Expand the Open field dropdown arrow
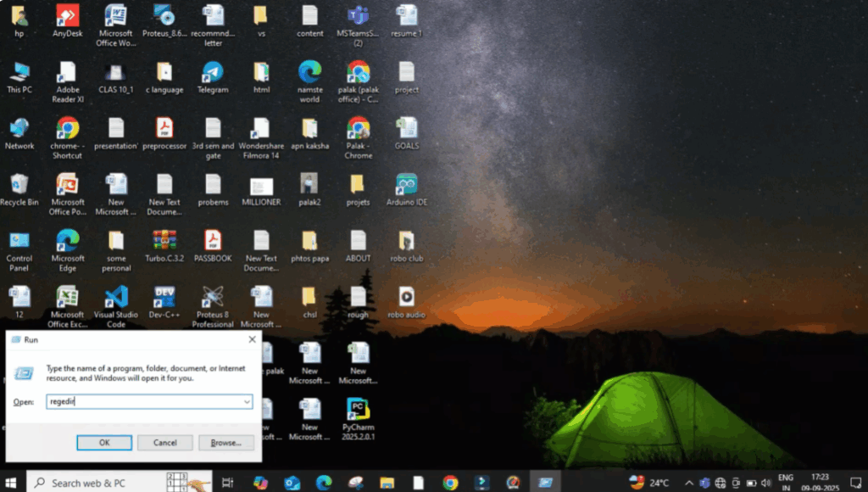868x492 pixels. (247, 401)
